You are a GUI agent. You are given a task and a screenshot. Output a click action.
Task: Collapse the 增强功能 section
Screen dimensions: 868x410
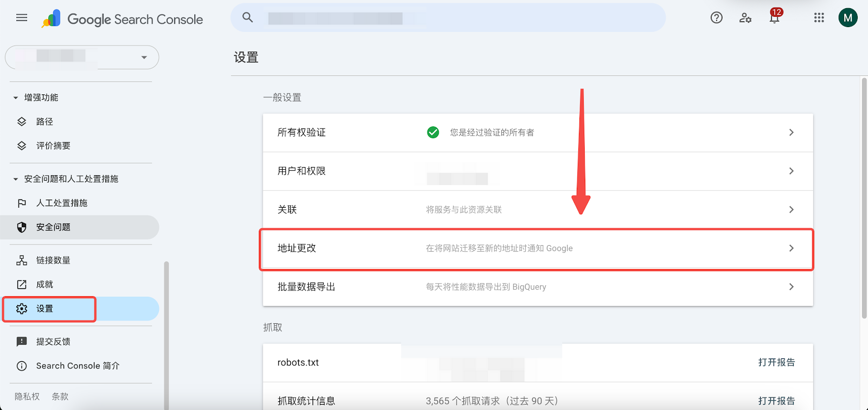(16, 98)
